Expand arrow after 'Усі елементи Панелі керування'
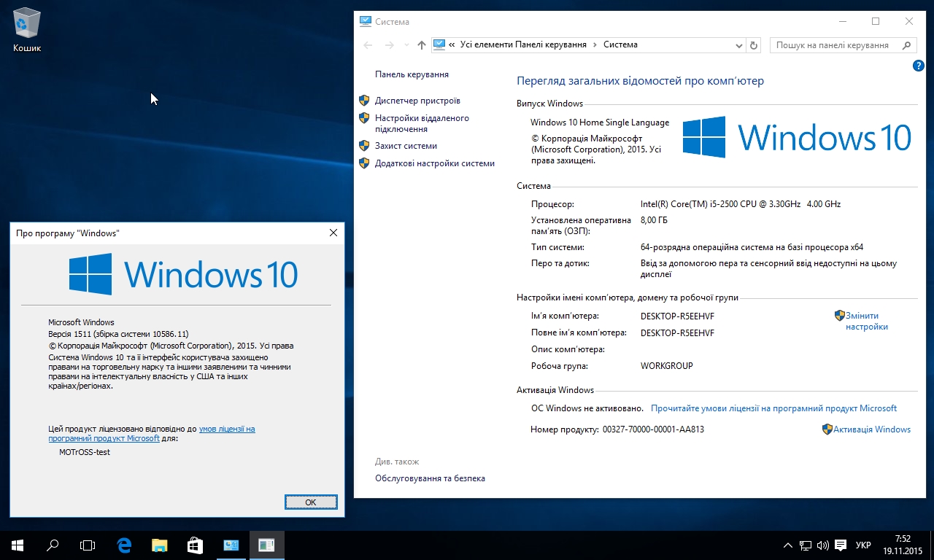This screenshot has height=560, width=934. [x=595, y=44]
